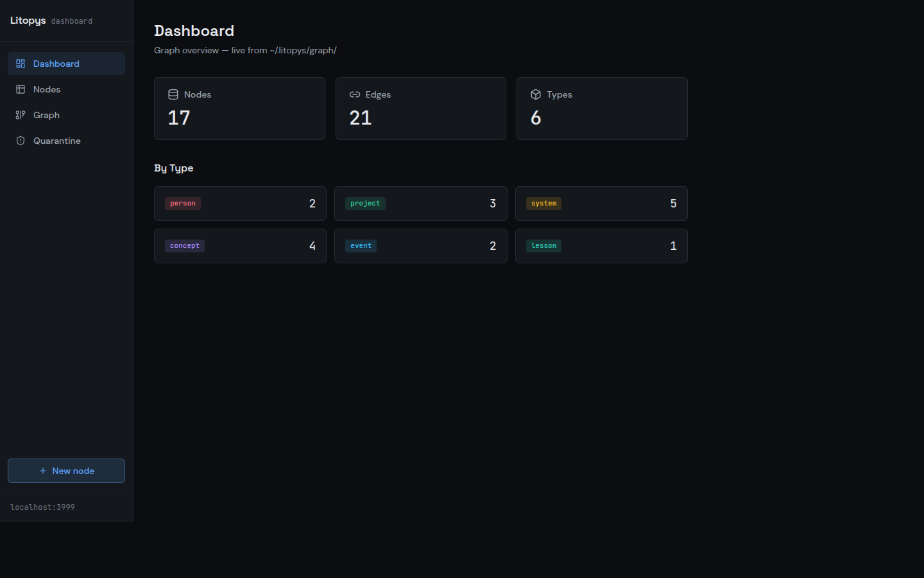Open the Nodes section from sidebar
This screenshot has width=924, height=578.
[x=46, y=89]
